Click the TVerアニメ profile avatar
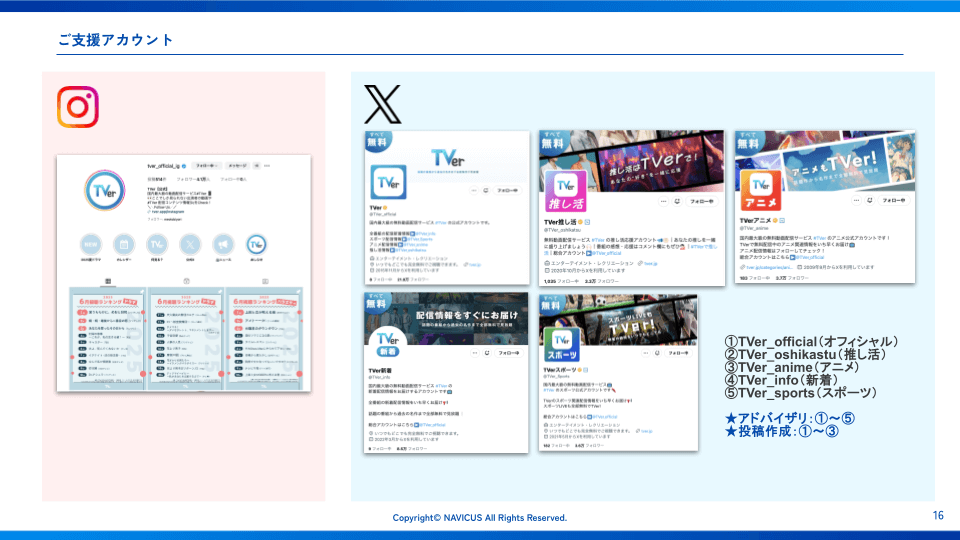The image size is (960, 540). [x=760, y=190]
